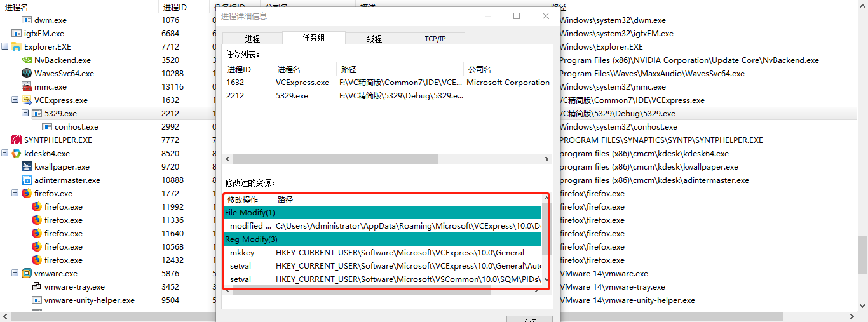
Task: Click the kdesk64.exe icon
Action: pos(16,154)
